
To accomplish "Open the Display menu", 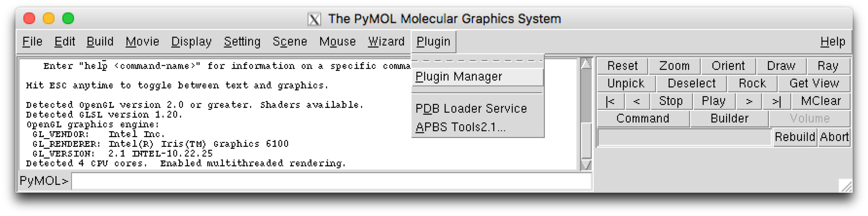I will click(x=191, y=42).
